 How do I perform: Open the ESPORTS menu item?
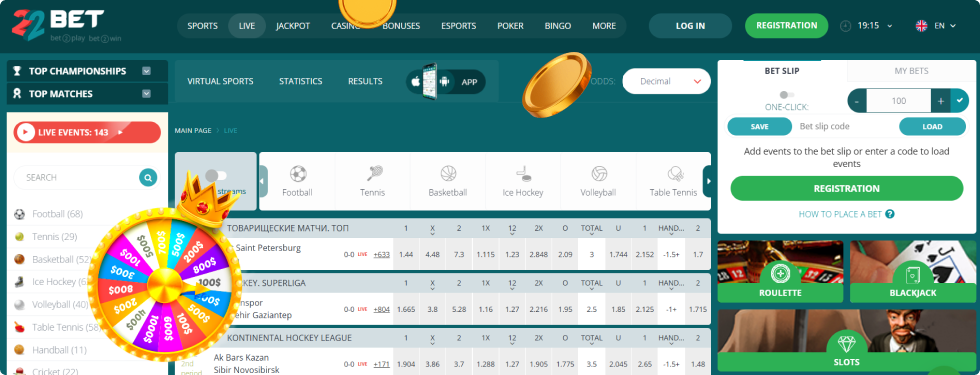tap(458, 26)
